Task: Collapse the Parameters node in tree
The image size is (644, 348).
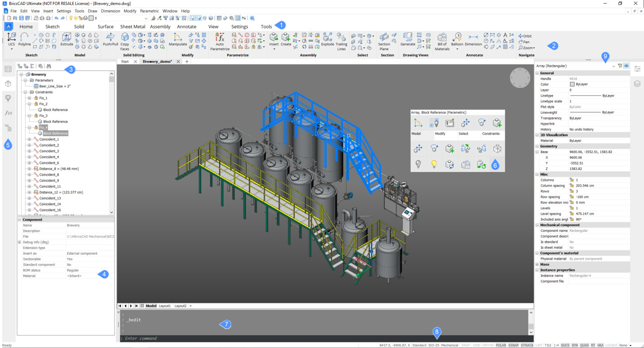Action: 25,80
